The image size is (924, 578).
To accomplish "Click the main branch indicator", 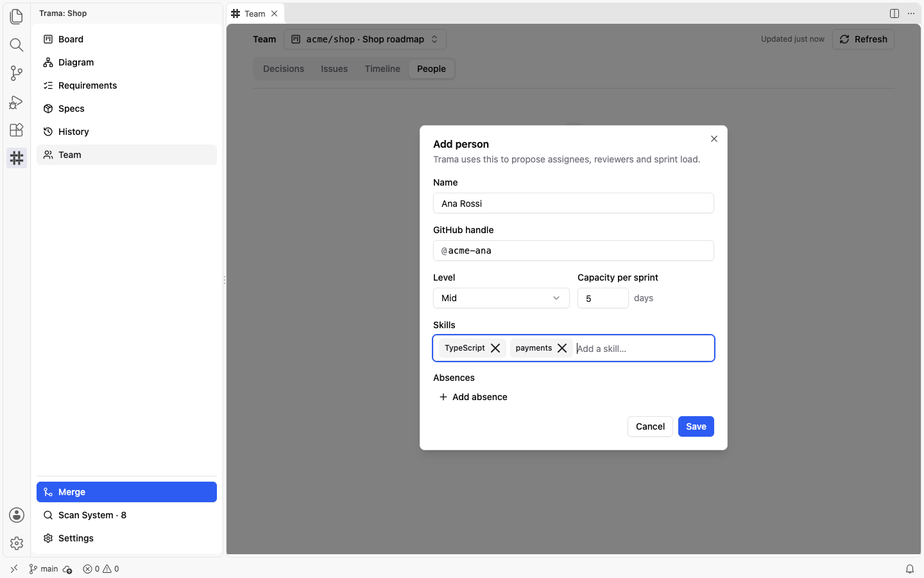I will tap(44, 569).
